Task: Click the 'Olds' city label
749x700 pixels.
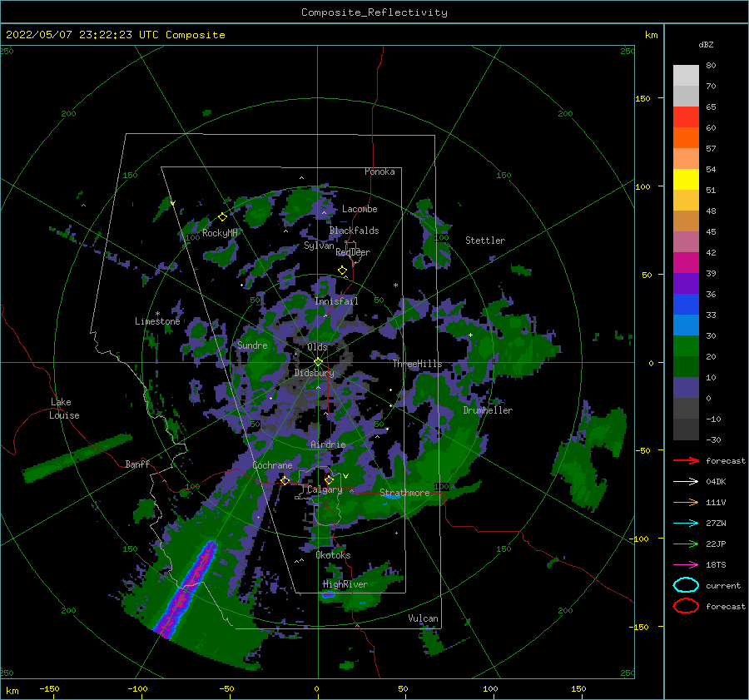Action: [317, 347]
